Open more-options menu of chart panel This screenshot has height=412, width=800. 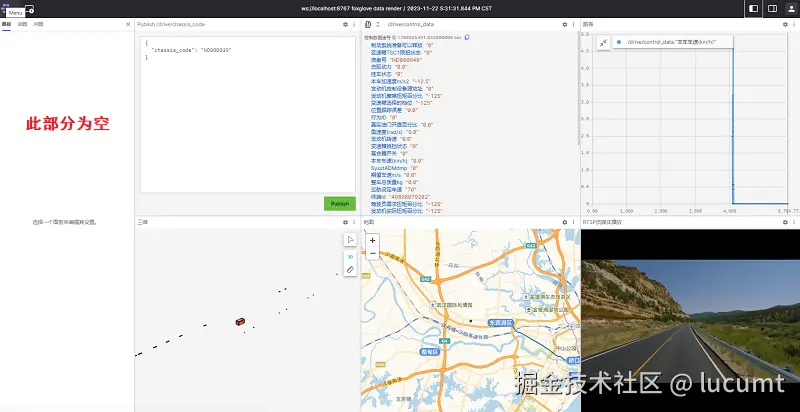tap(794, 24)
